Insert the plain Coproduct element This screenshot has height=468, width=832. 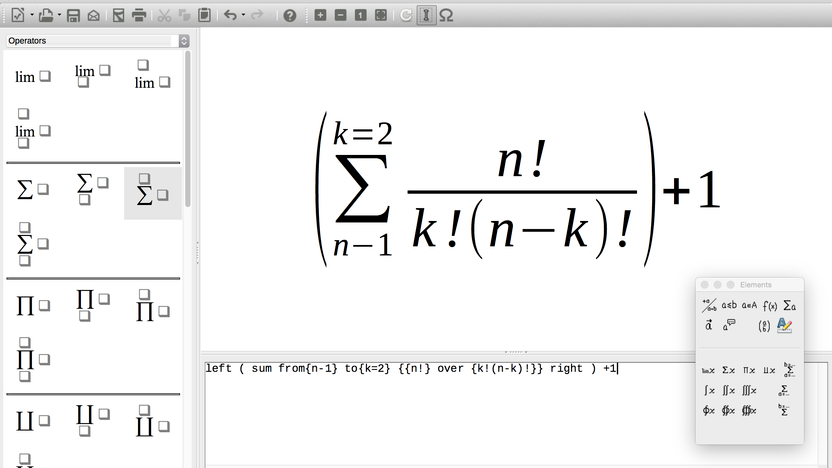point(33,421)
